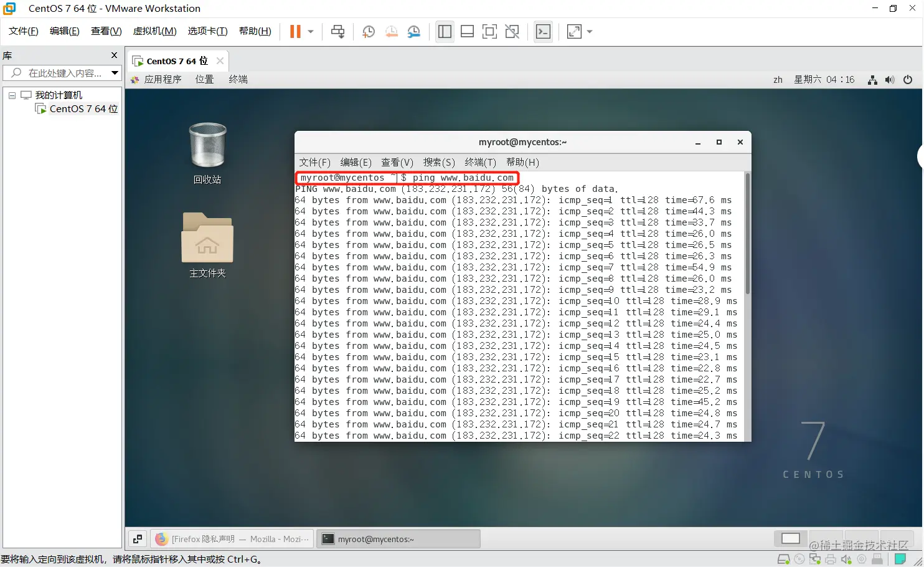This screenshot has width=924, height=567.
Task: Select CentOS 7 64 位 in library tree
Action: point(83,109)
